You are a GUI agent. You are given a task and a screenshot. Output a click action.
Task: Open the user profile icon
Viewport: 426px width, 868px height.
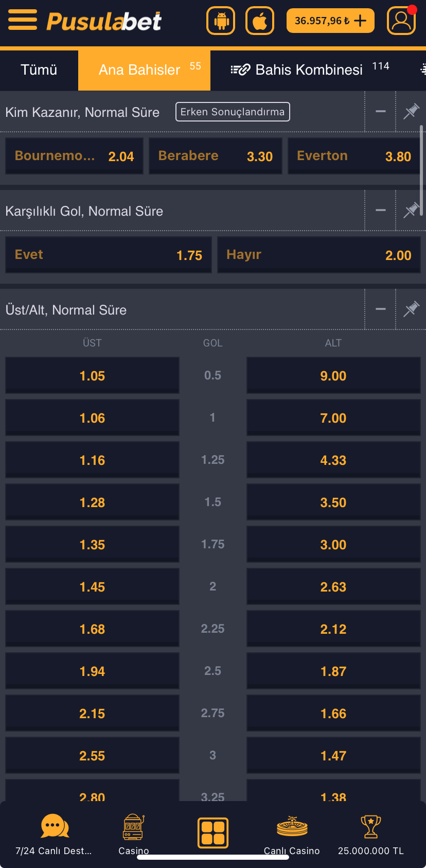click(x=401, y=21)
